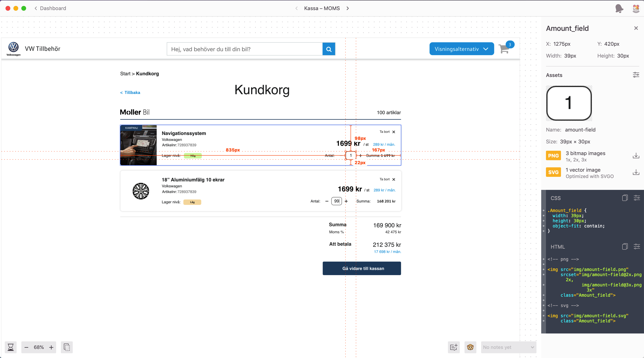This screenshot has height=358, width=644.
Task: Add a new note
Action: [454, 347]
